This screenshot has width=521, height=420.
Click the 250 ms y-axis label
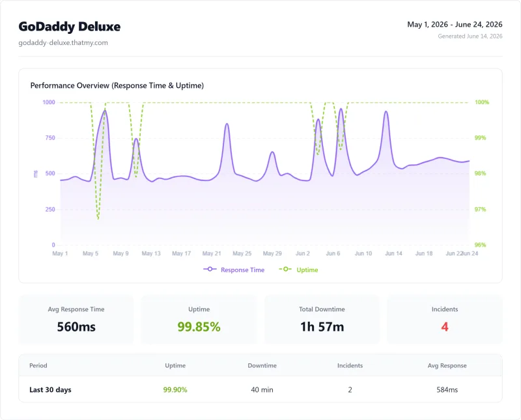pyautogui.click(x=50, y=209)
